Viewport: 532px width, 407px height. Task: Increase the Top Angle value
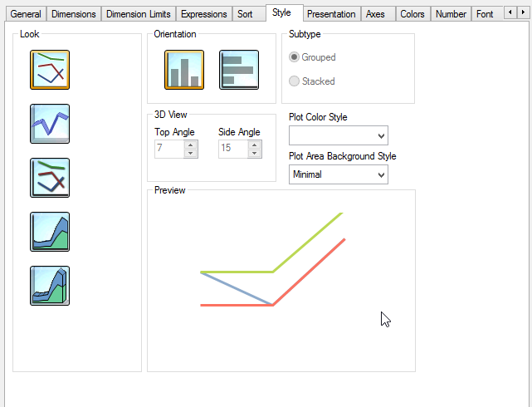pos(192,145)
